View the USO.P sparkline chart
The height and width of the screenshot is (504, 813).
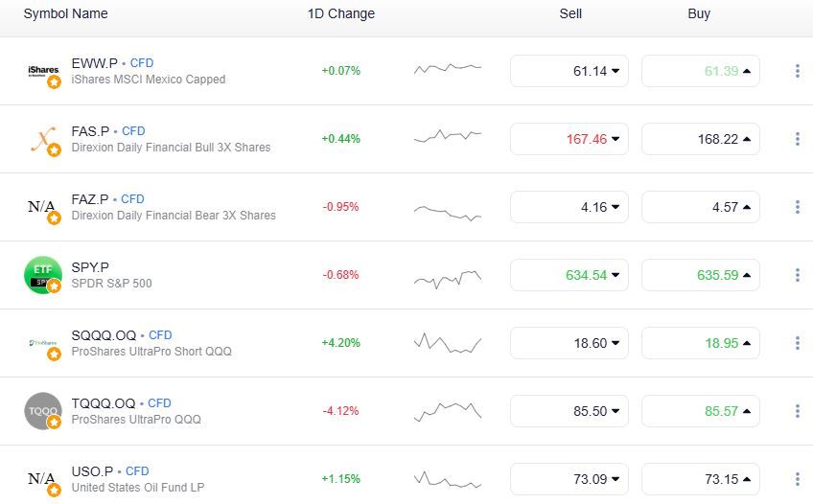(x=448, y=480)
